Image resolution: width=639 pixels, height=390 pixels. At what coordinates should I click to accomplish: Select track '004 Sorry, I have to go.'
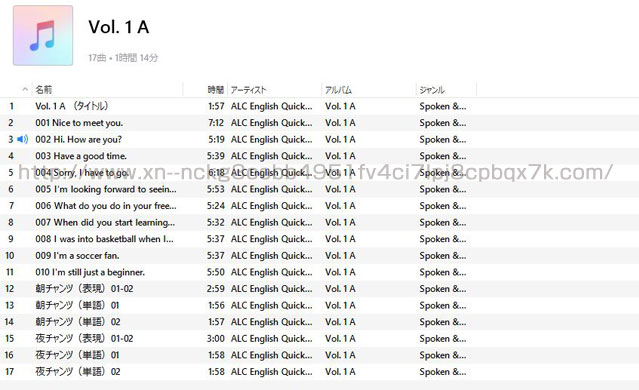coord(82,173)
